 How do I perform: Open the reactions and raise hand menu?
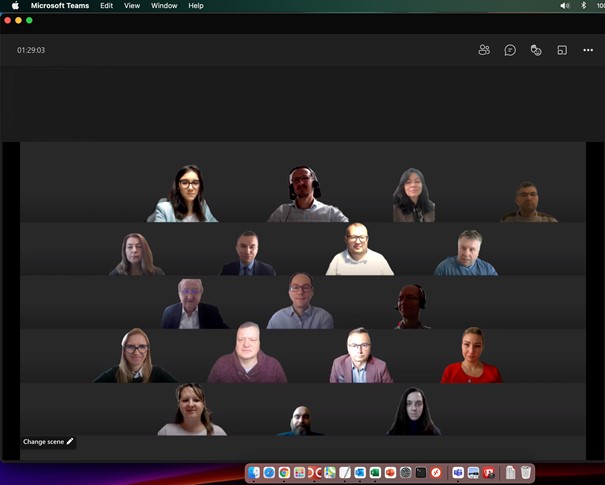tap(536, 50)
